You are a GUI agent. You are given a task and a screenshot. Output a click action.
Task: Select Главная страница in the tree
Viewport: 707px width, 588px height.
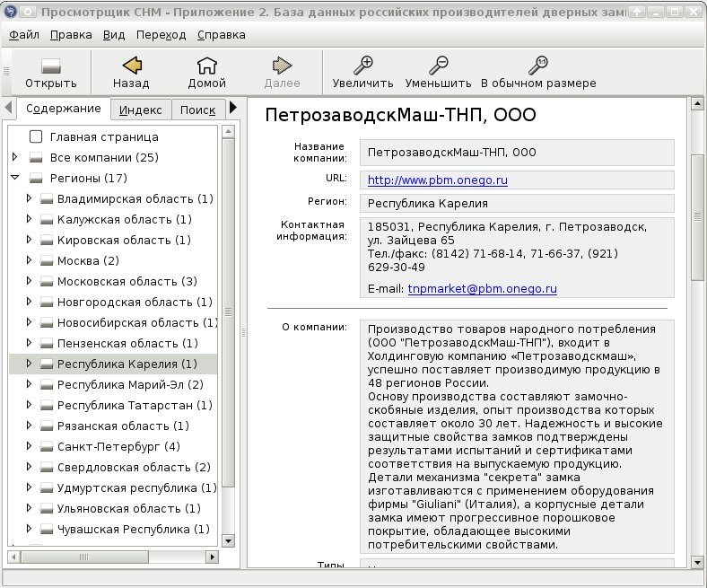click(104, 136)
